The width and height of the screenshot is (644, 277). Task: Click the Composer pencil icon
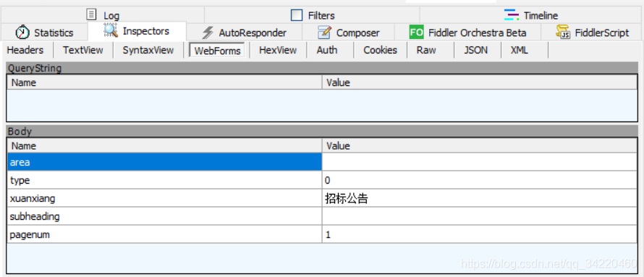click(324, 32)
